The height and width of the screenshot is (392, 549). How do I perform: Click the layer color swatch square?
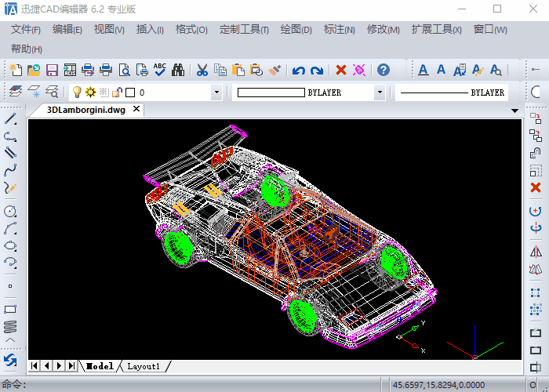(x=130, y=93)
